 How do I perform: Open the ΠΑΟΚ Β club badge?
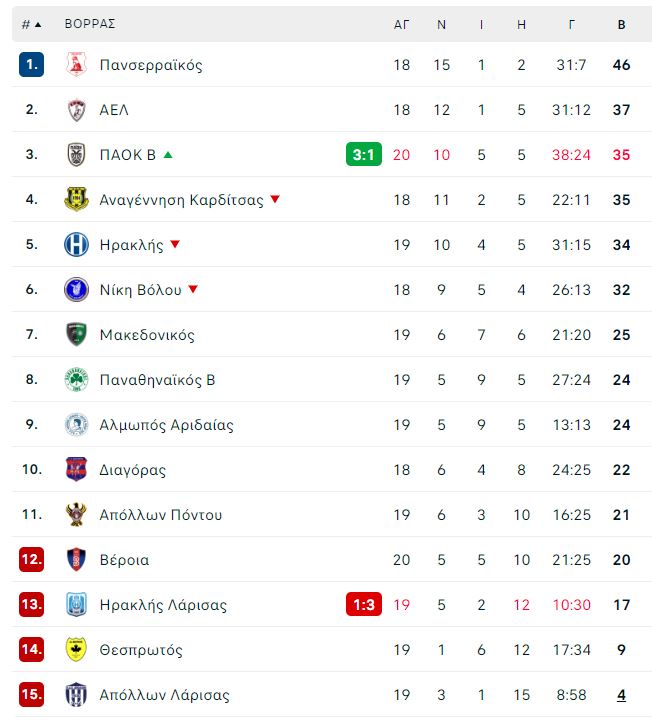pyautogui.click(x=76, y=154)
